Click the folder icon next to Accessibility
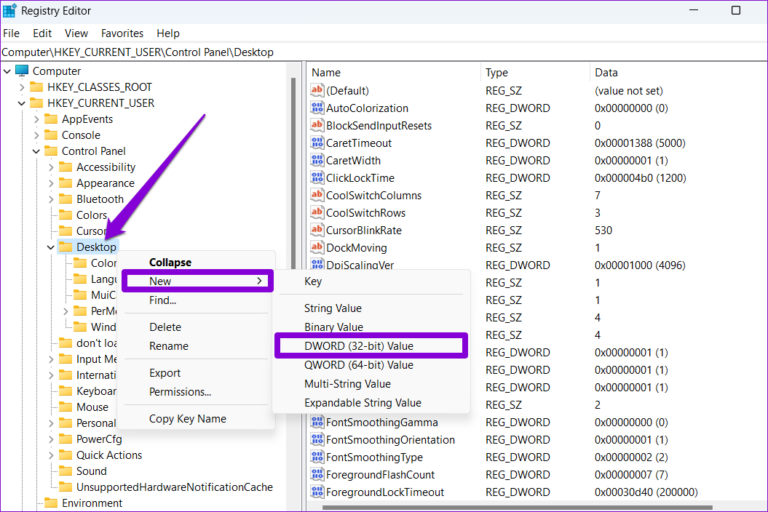The width and height of the screenshot is (768, 512). coord(66,167)
